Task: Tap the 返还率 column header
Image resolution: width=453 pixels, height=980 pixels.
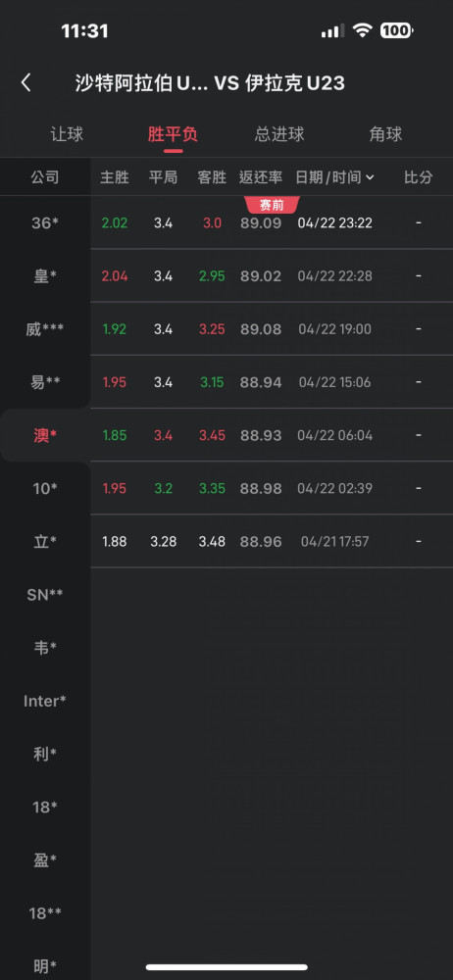Action: click(260, 177)
